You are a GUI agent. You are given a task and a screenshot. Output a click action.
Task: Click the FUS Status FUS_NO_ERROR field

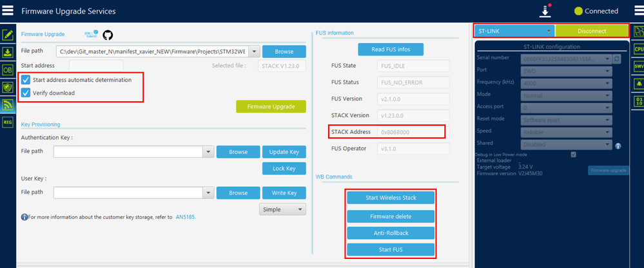[x=413, y=82]
